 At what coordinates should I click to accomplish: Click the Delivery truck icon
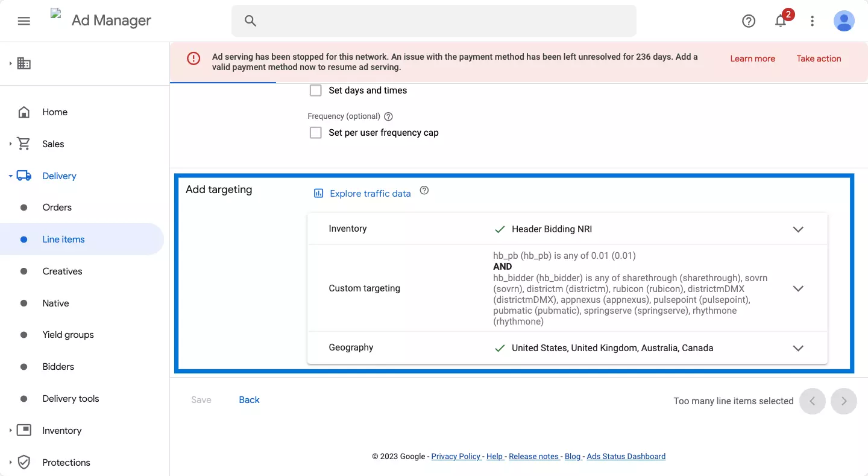pos(24,176)
